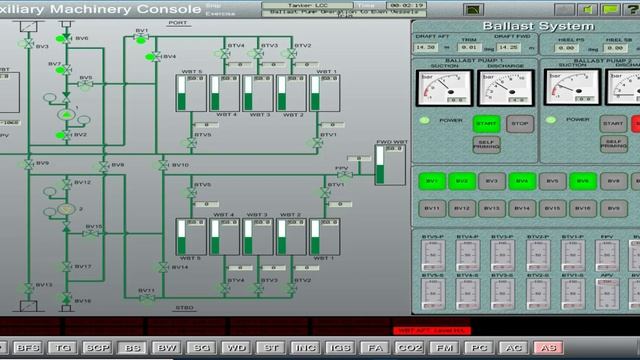Open the FM tab in bottom bar
This screenshot has width=640, height=360.
coord(444,347)
